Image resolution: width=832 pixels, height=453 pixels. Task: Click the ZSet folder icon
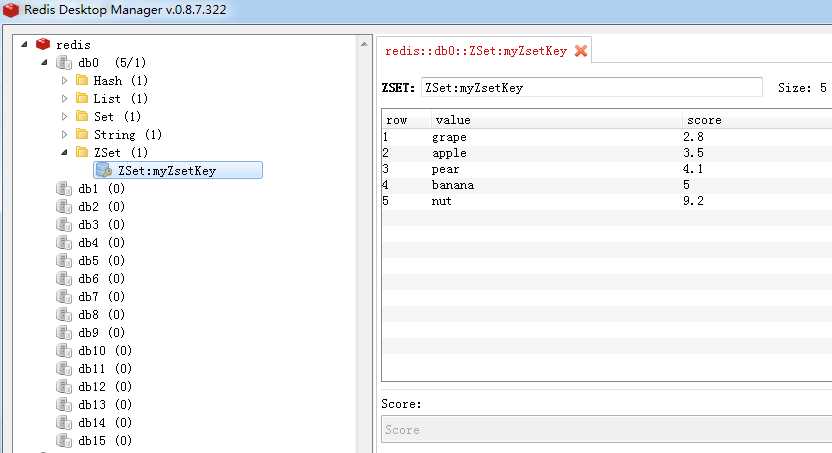pos(82,152)
